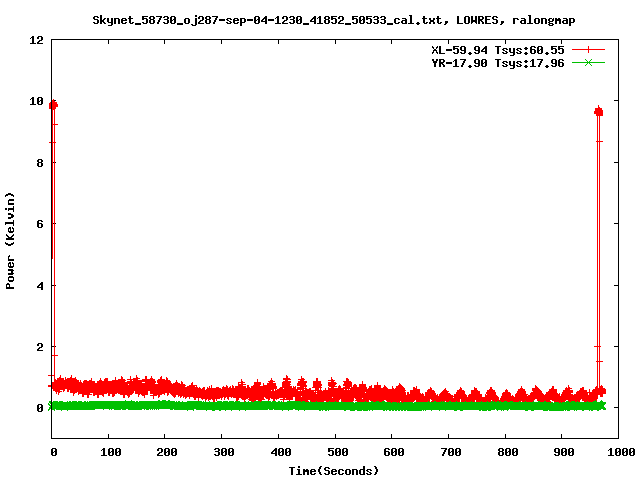Click the x-axis tick label 1000
Image resolution: width=640 pixels, height=480 pixels.
click(620, 452)
